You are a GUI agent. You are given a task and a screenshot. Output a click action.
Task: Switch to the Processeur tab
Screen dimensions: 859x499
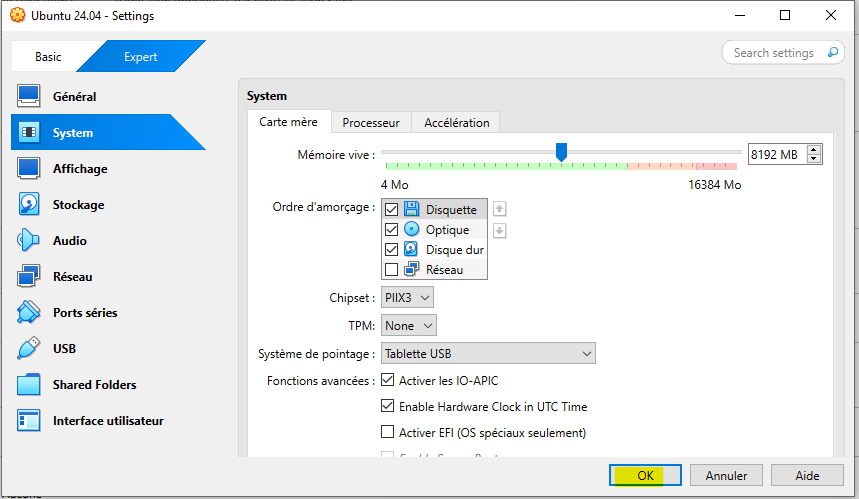coord(371,123)
